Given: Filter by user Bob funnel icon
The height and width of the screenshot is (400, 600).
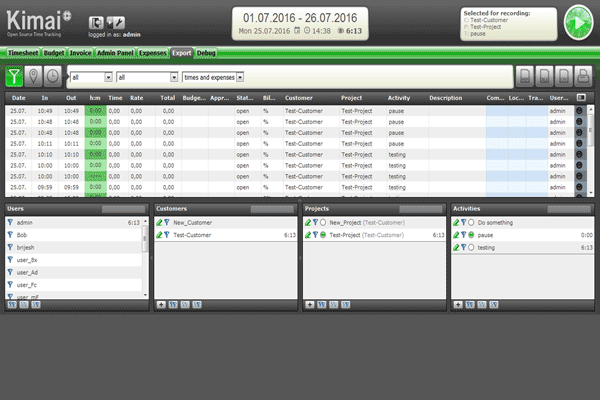Looking at the screenshot, I should 11,235.
